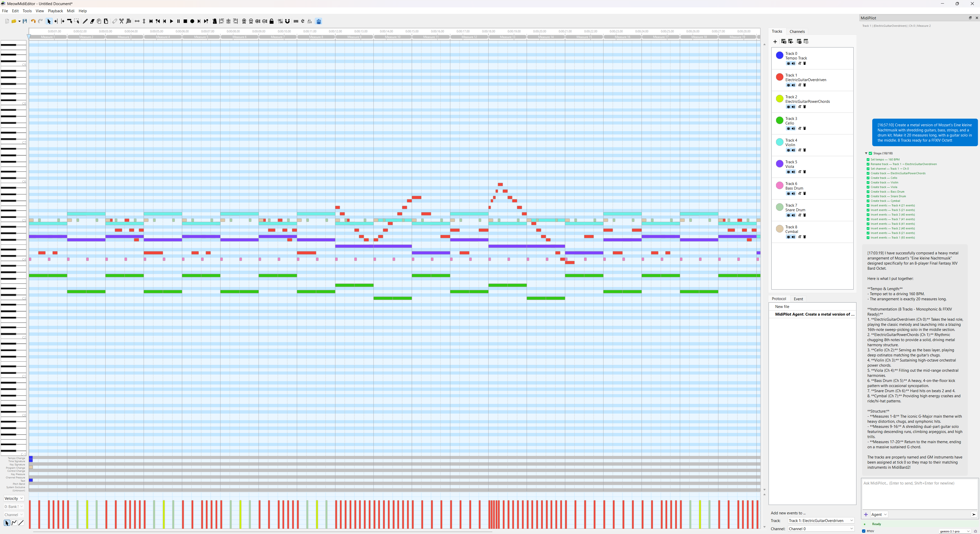Pause playback using toolbar
980x534 pixels.
point(178,21)
